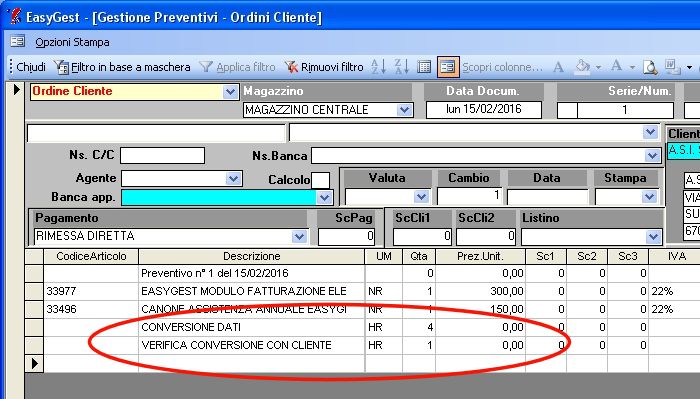Expand the Agente dropdown

coord(233,179)
